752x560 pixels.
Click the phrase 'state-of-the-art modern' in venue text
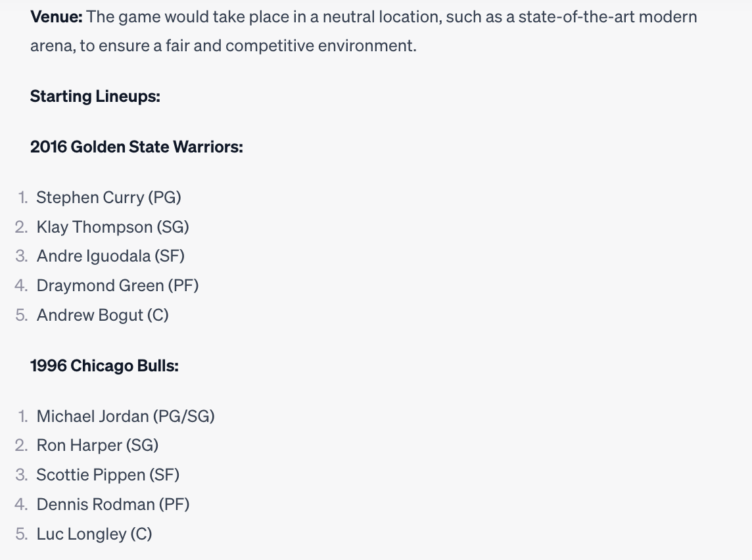click(x=607, y=17)
